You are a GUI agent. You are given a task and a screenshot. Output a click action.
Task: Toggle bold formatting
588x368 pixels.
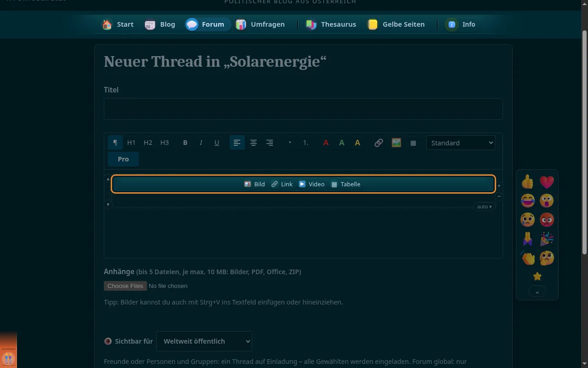tap(185, 143)
